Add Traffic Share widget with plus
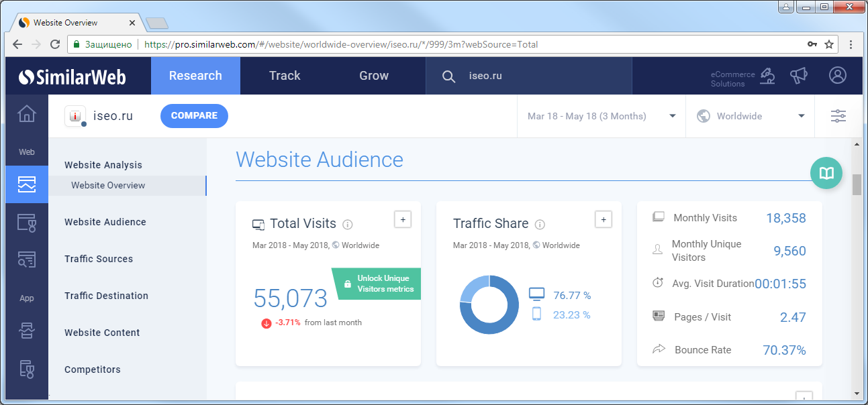 pyautogui.click(x=603, y=219)
